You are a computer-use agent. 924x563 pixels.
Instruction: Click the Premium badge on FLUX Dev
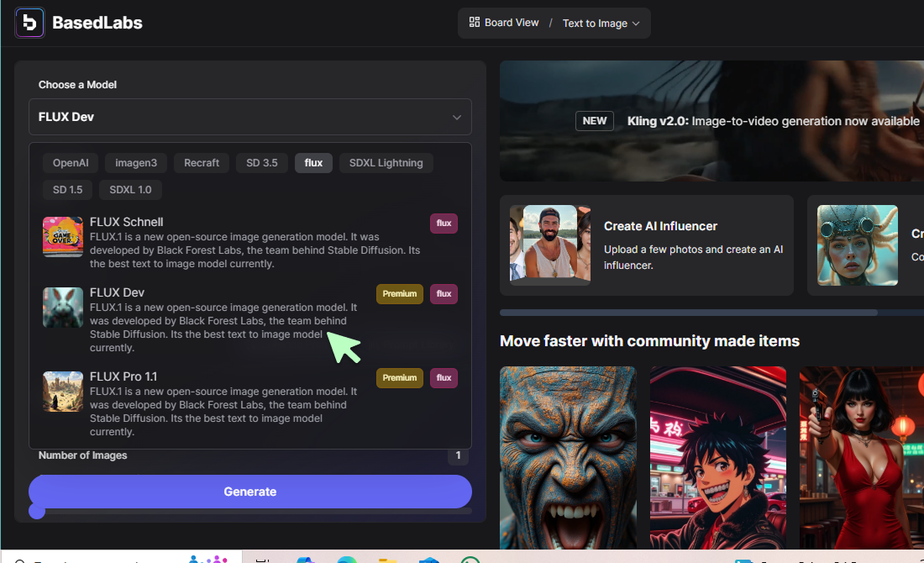[400, 293]
